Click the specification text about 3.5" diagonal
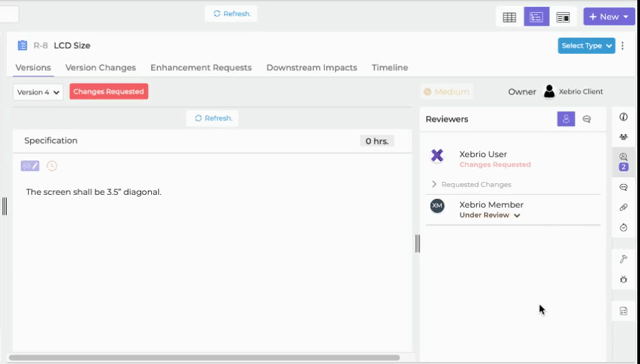The height and width of the screenshot is (364, 640). point(93,192)
